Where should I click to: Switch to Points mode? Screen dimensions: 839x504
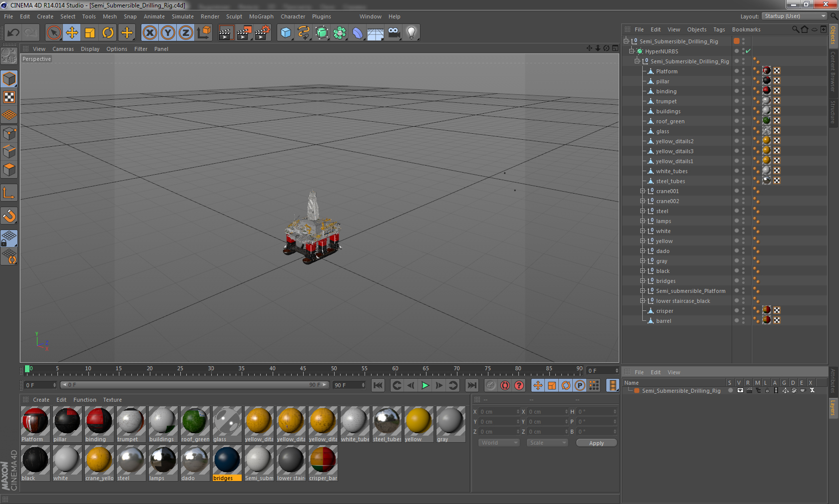[9, 133]
